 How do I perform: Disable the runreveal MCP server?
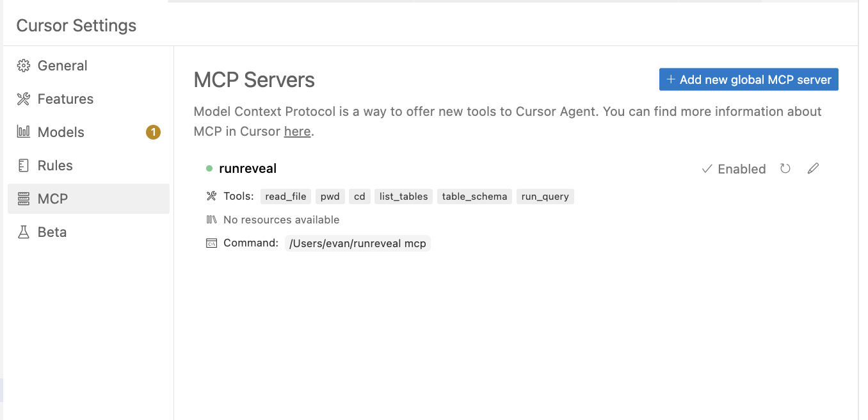(734, 168)
